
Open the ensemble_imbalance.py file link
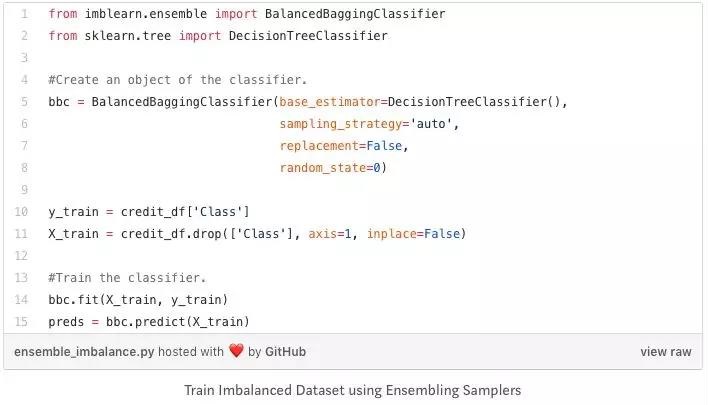(84, 352)
